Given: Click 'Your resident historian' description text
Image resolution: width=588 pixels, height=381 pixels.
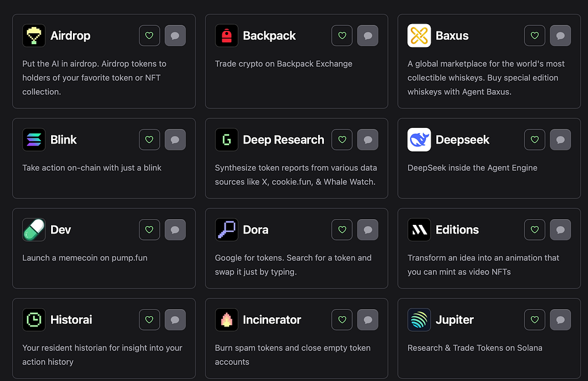Looking at the screenshot, I should (102, 355).
